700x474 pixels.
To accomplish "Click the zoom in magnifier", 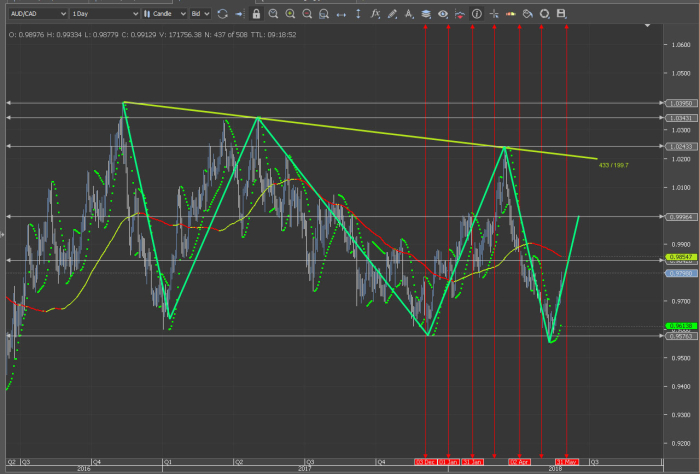I will pos(290,14).
